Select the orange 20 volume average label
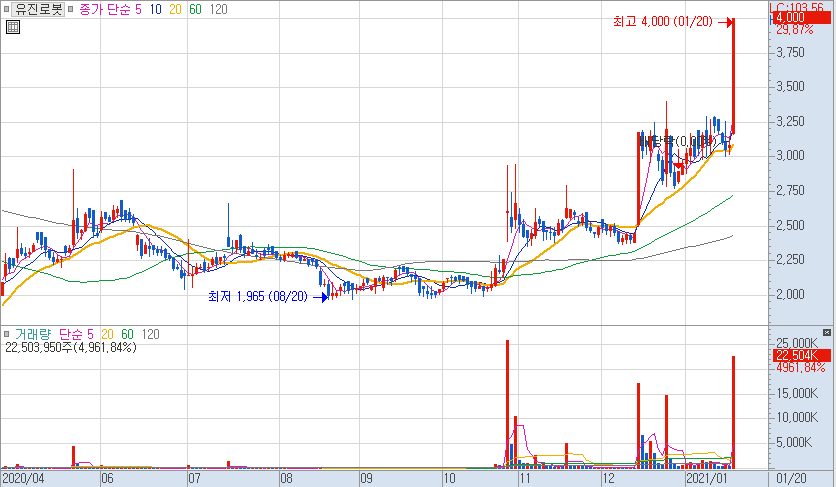 (107, 334)
